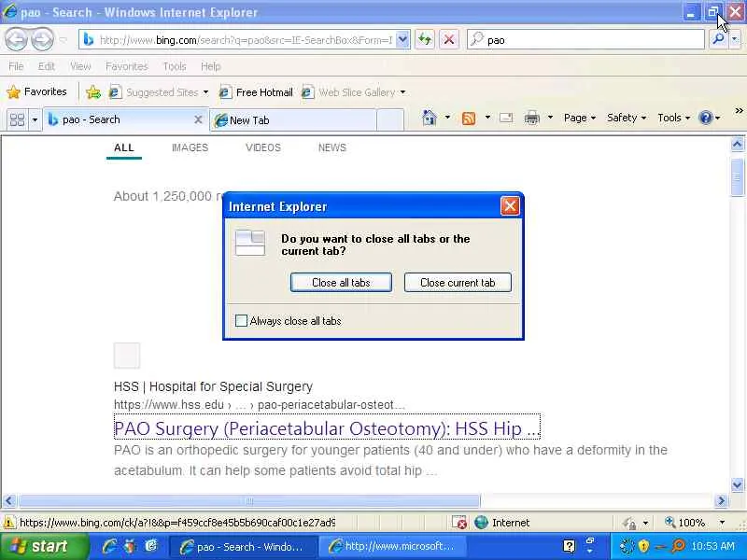The height and width of the screenshot is (560, 747).
Task: Close the Internet Explorer dialog with X
Action: pyautogui.click(x=510, y=206)
